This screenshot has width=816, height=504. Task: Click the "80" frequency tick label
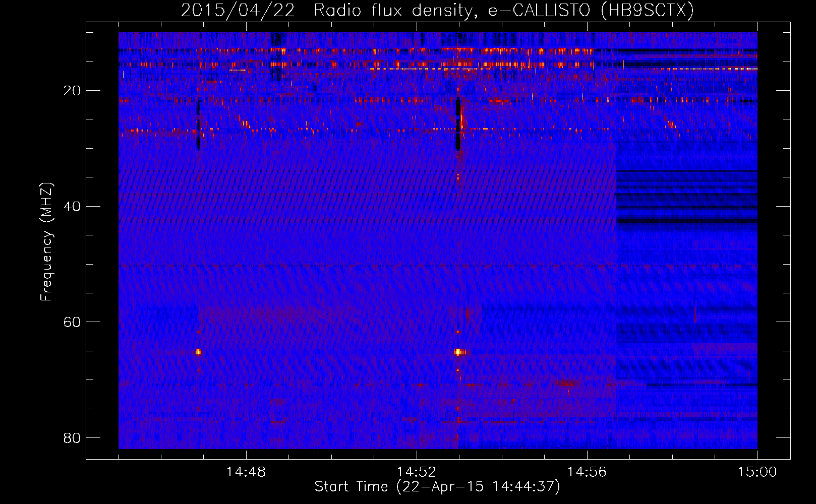coord(72,437)
